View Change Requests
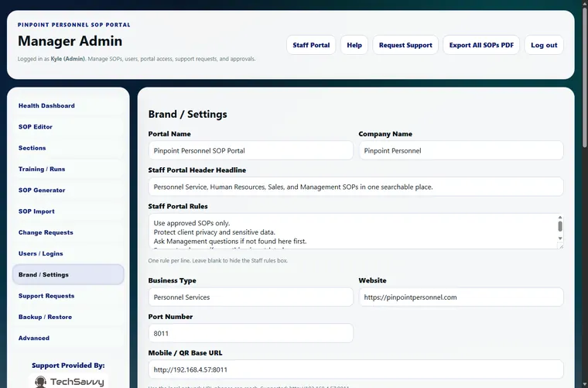 click(68, 232)
